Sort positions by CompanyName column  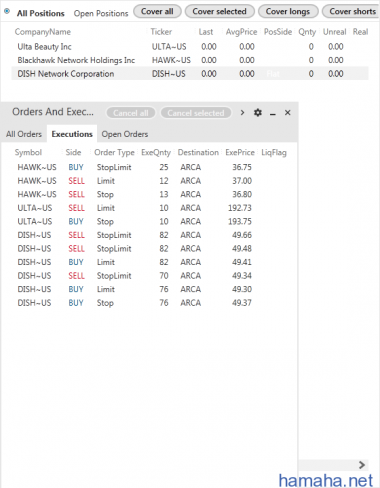pos(43,32)
